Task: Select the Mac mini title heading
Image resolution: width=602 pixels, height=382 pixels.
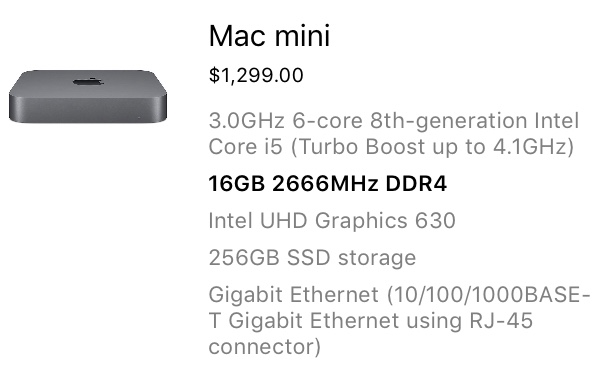Action: tap(269, 36)
